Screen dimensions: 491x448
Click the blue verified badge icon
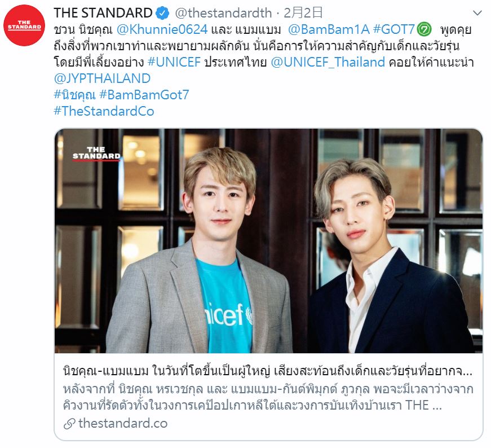pos(162,13)
